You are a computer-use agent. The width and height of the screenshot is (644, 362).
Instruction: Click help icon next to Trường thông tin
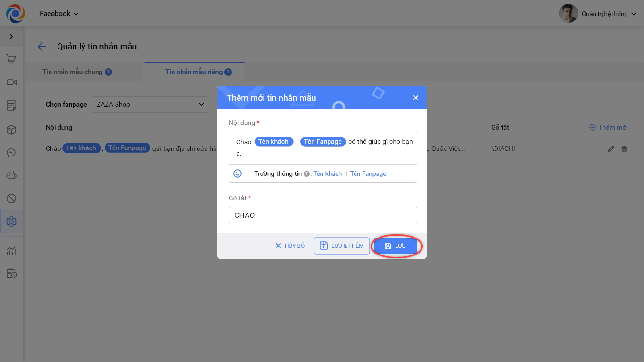(307, 174)
